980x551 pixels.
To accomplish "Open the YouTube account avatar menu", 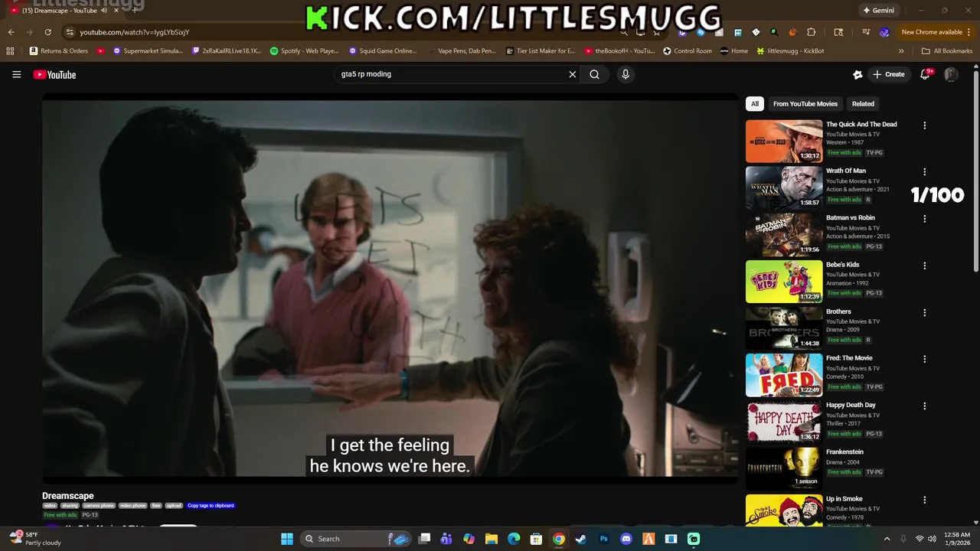I will pyautogui.click(x=951, y=74).
